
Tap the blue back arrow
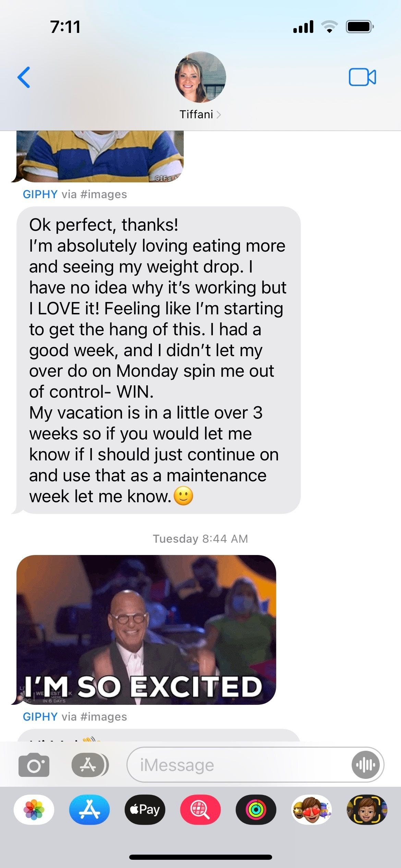click(x=24, y=77)
